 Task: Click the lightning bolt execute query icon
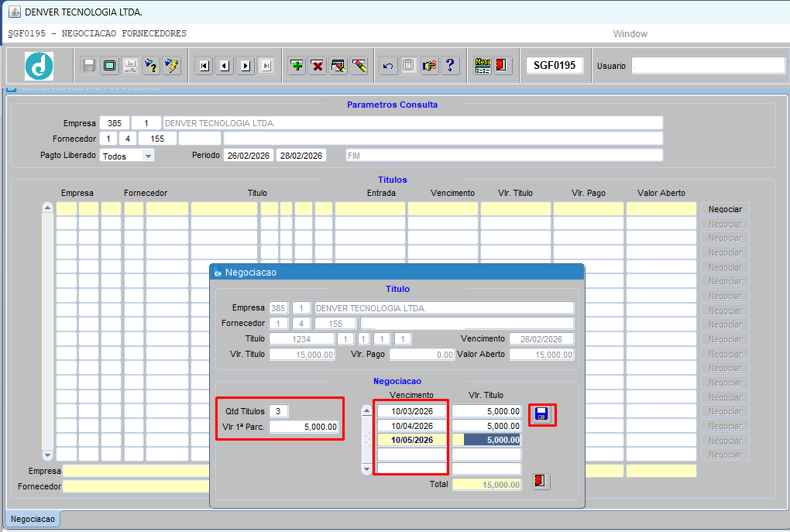172,66
